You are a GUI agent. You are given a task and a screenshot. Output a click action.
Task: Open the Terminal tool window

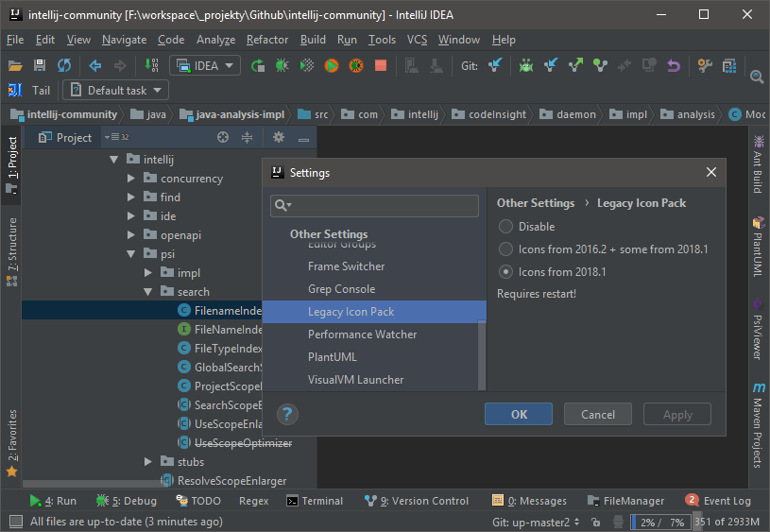click(315, 501)
